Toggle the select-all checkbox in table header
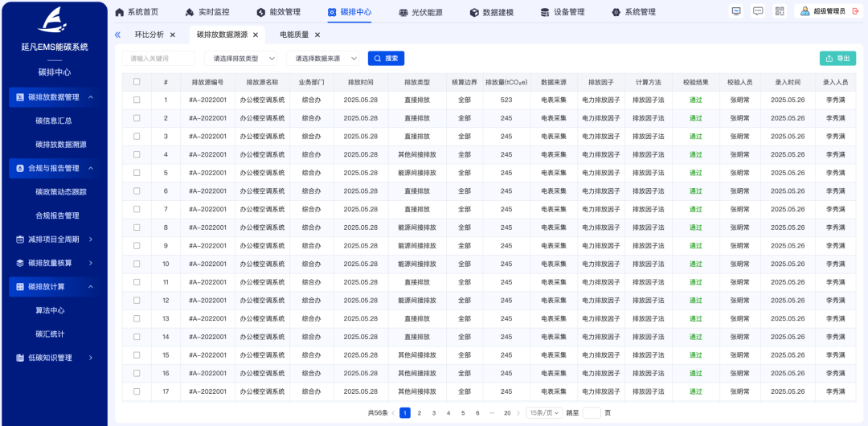This screenshot has width=868, height=426. (x=137, y=82)
